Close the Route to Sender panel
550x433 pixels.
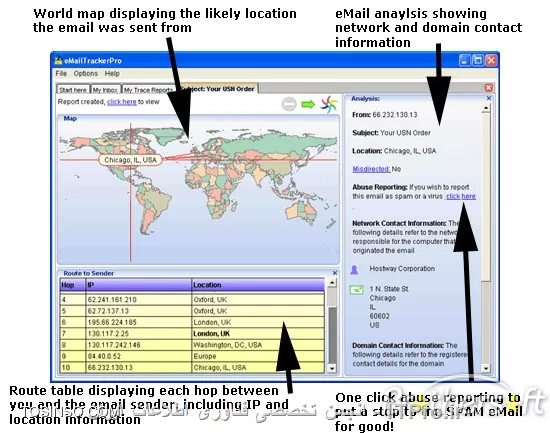pos(335,273)
